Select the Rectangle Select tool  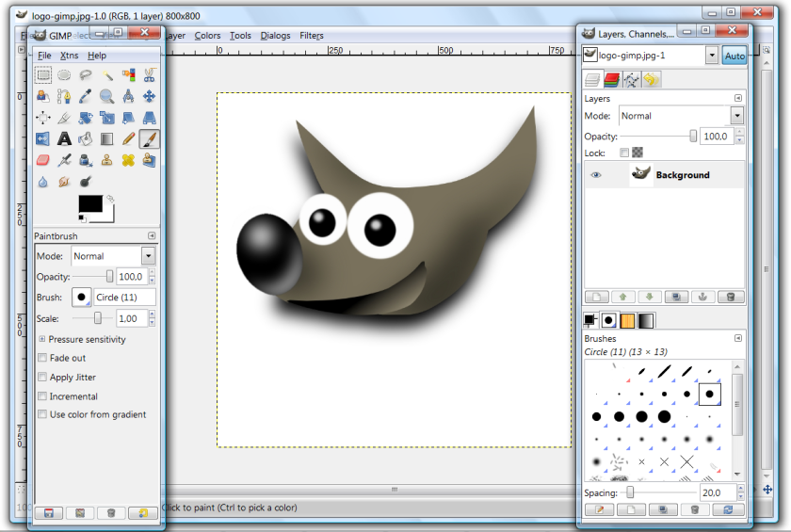43,75
